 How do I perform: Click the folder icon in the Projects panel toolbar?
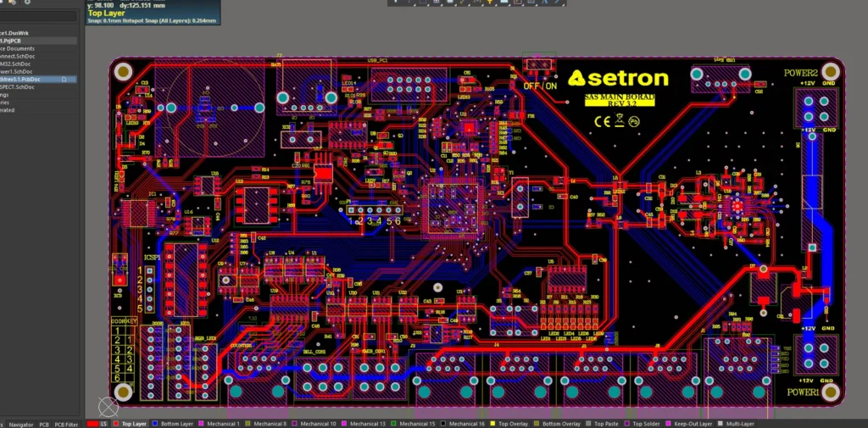point(14,3)
